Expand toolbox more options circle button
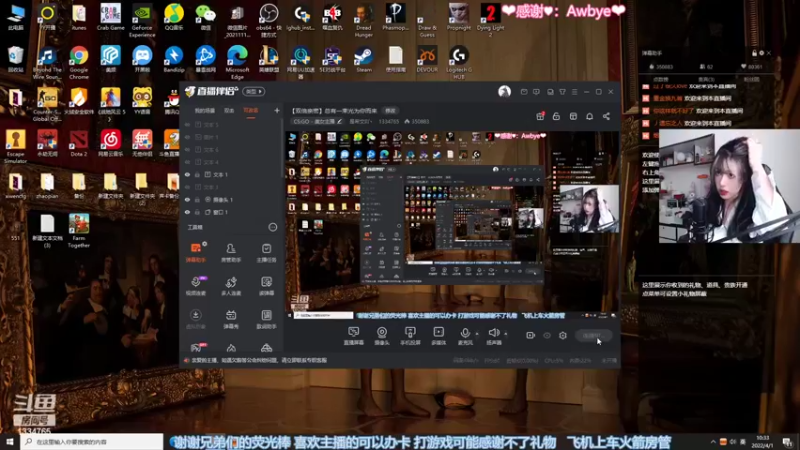Screen dimensions: 800x450 273,227
